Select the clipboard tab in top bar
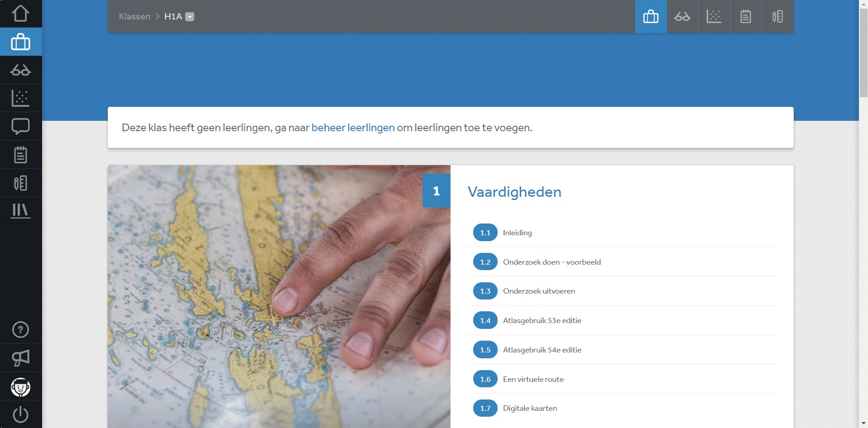This screenshot has height=428, width=868. pyautogui.click(x=746, y=17)
